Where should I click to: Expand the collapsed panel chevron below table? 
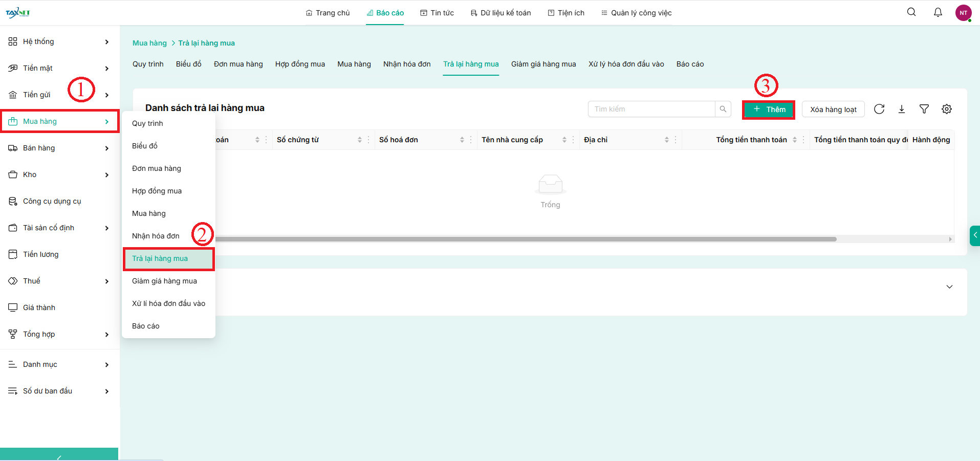coord(949,287)
